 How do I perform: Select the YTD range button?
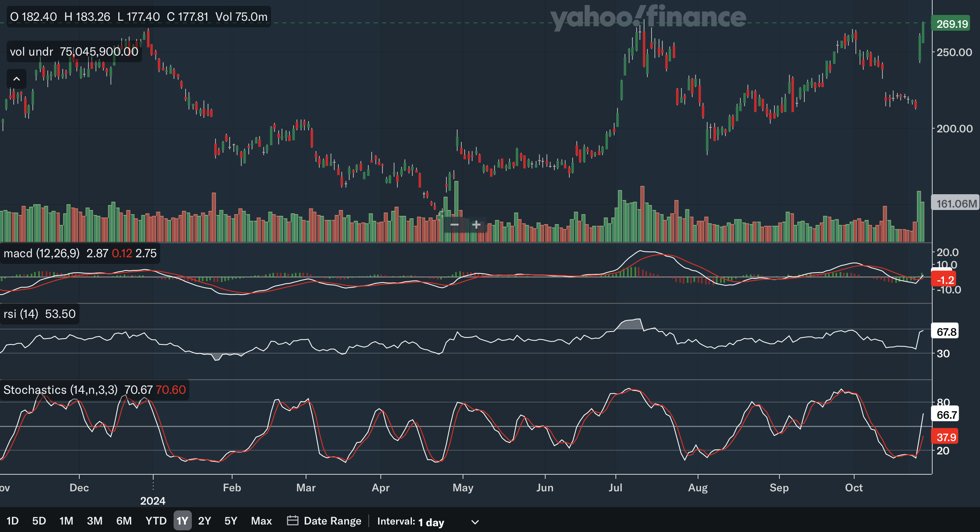(x=156, y=521)
